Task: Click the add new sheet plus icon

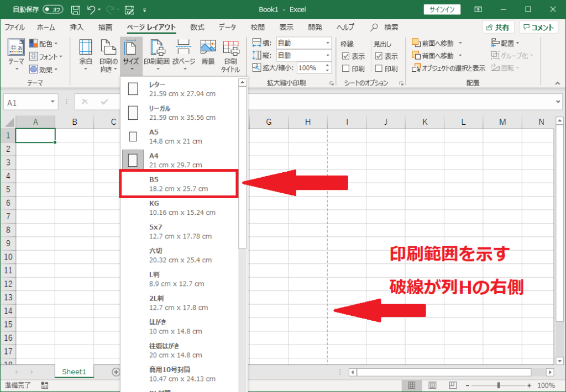Action: (116, 372)
